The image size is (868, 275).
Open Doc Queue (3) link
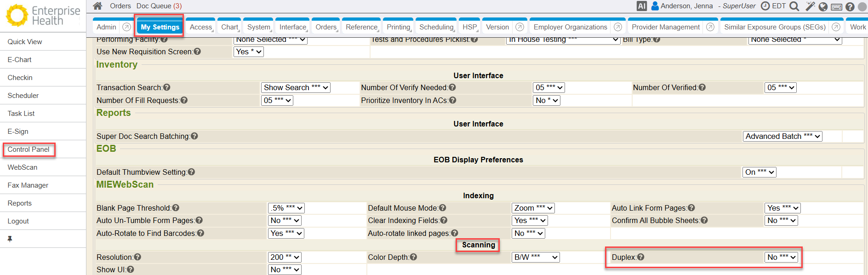click(159, 6)
